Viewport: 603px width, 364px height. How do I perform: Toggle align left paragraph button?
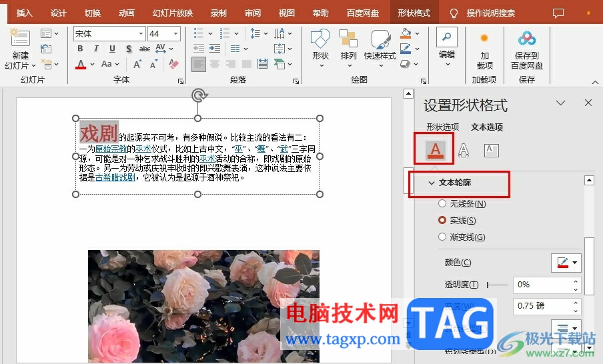coord(198,64)
